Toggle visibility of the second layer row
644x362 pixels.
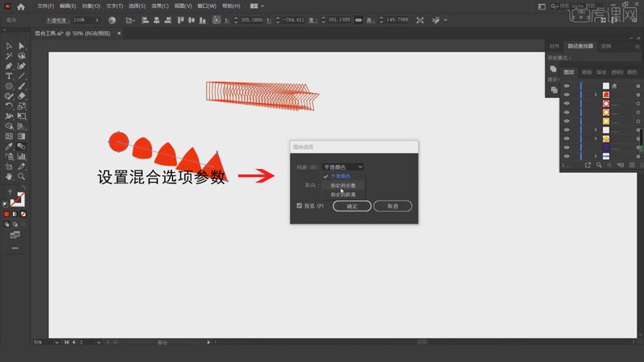point(567,95)
